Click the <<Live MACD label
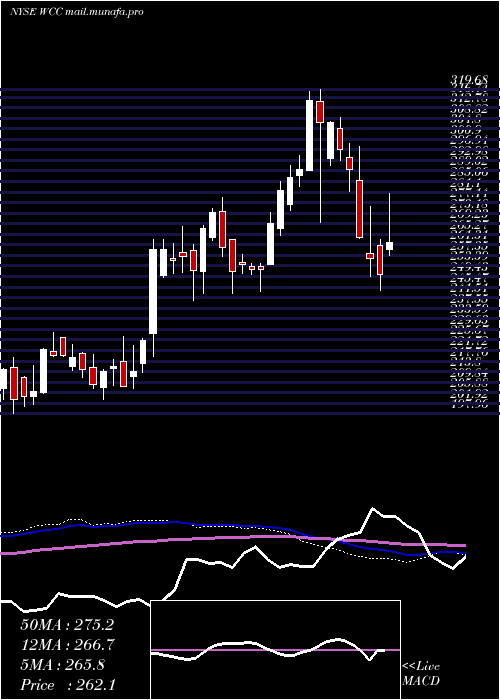This screenshot has width=500, height=700. (421, 674)
